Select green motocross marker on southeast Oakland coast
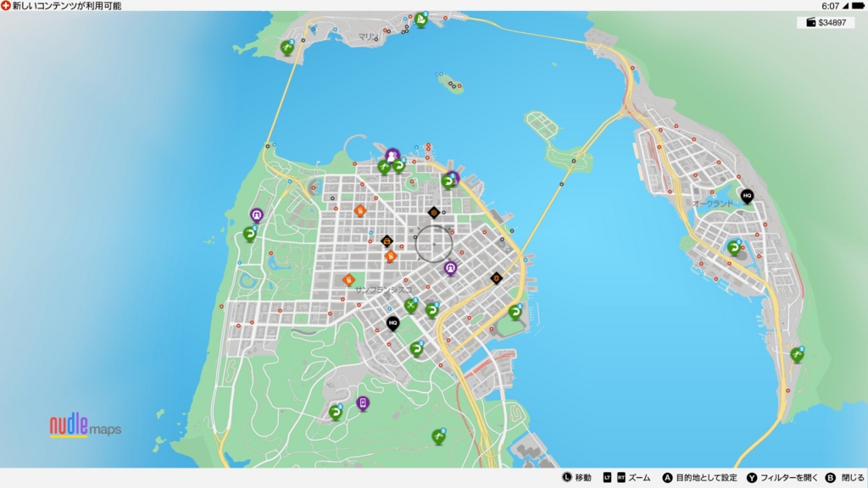Viewport: 868px width, 488px height. point(797,354)
